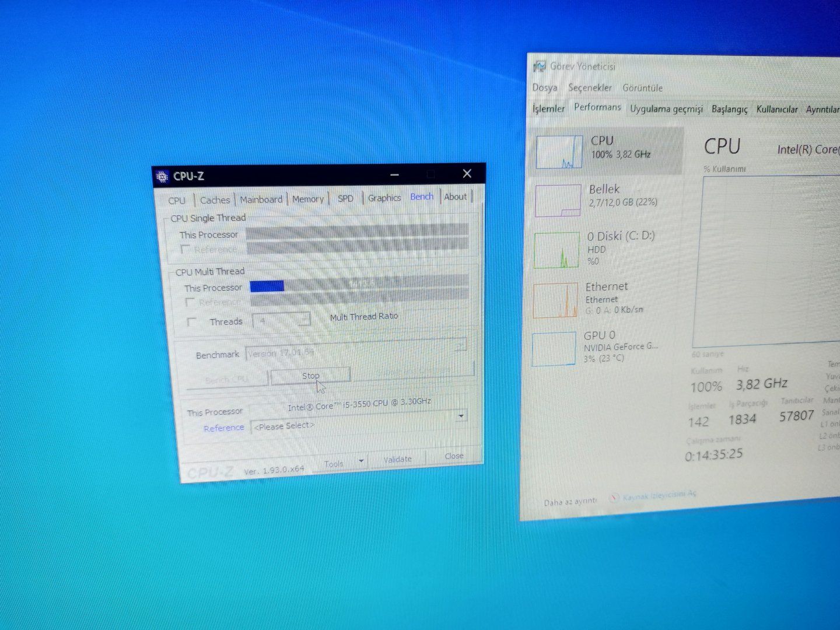This screenshot has height=630, width=840.
Task: Select GPU 0 NVIDIA GeForce entry
Action: [603, 349]
